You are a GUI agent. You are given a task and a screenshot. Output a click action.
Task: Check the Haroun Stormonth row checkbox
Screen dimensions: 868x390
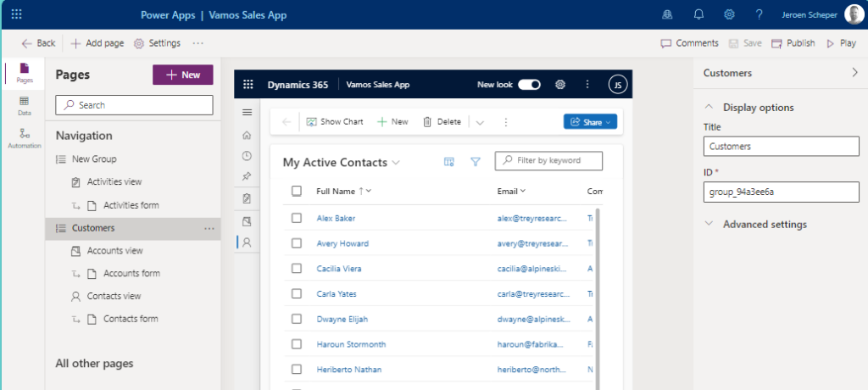pos(297,344)
